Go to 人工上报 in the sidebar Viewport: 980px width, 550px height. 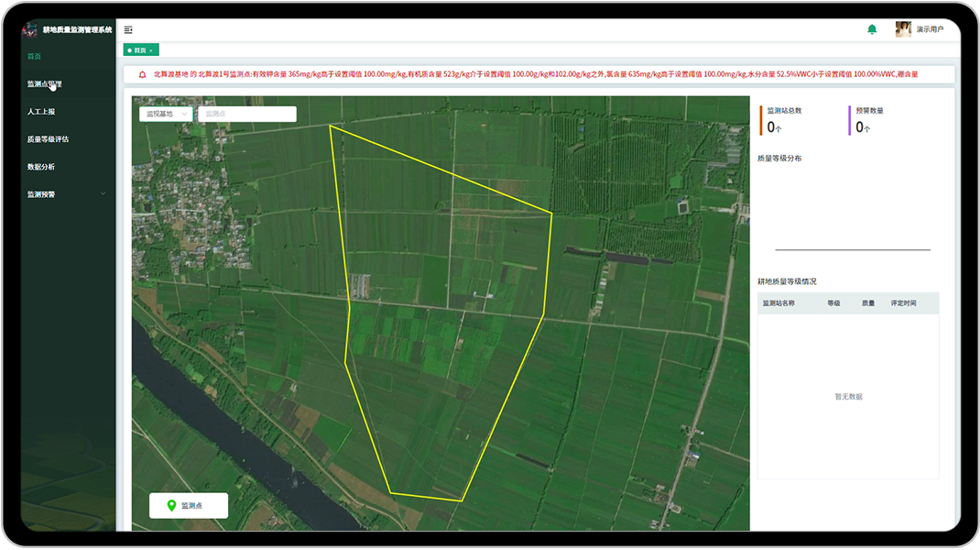(x=41, y=112)
